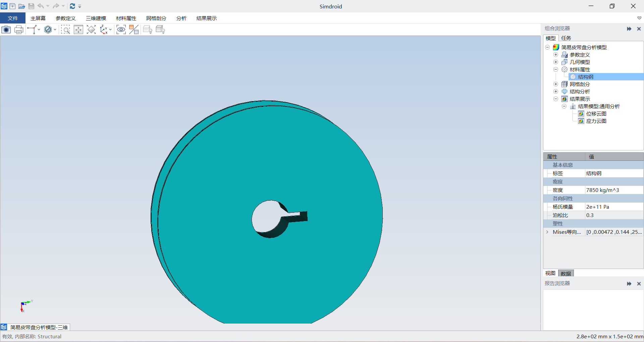Viewport: 644px width, 342px height.
Task: Click the 结果模型:通用分析 tree item
Action: (599, 106)
